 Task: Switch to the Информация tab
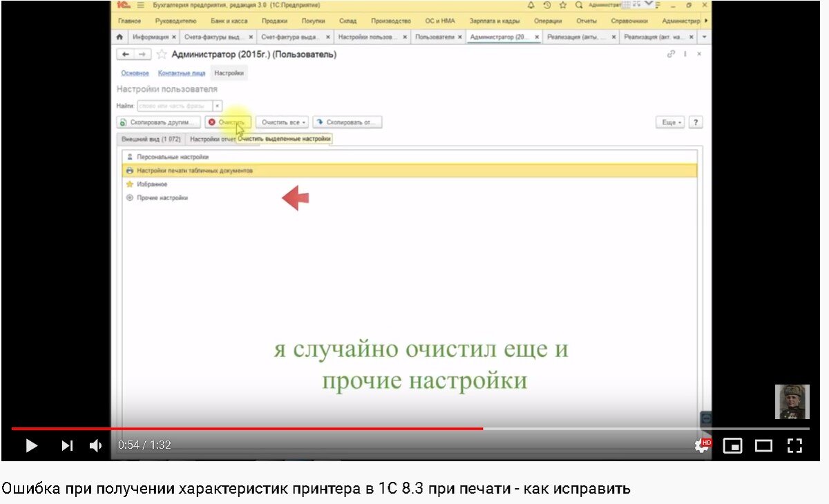[149, 37]
